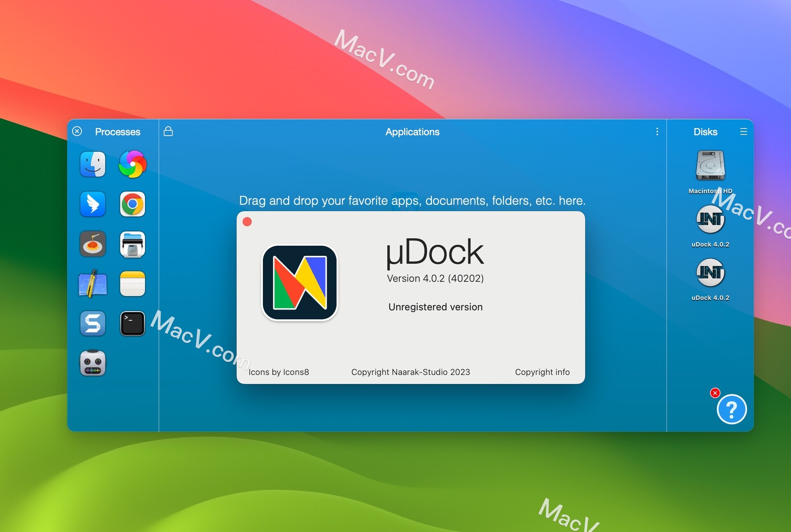This screenshot has height=532, width=791.
Task: Click Copyright Naarak-Studio 2023 text
Action: tap(410, 372)
